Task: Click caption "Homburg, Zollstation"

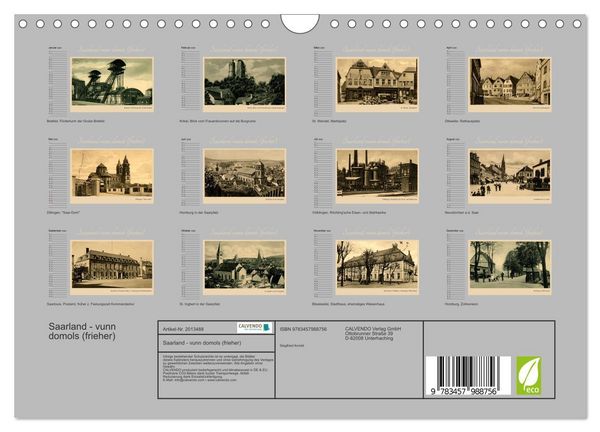Action: click(x=461, y=304)
